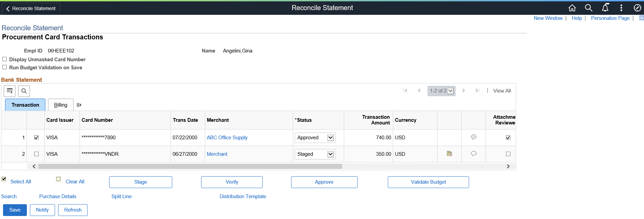This screenshot has height=219, width=644.
Task: Click the Verify button
Action: click(x=232, y=182)
